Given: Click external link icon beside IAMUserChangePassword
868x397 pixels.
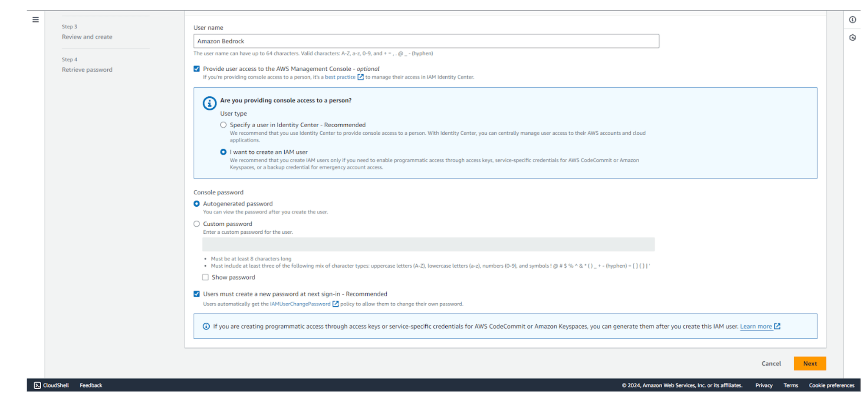Looking at the screenshot, I should click(335, 304).
